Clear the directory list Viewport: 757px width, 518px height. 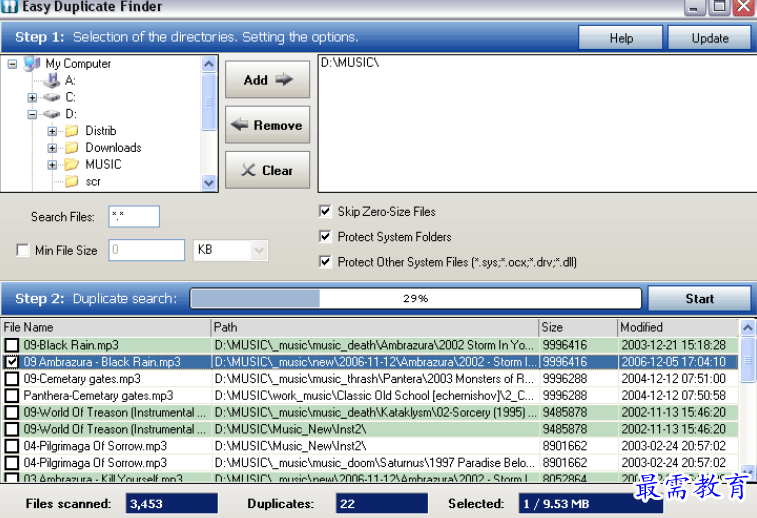267,170
